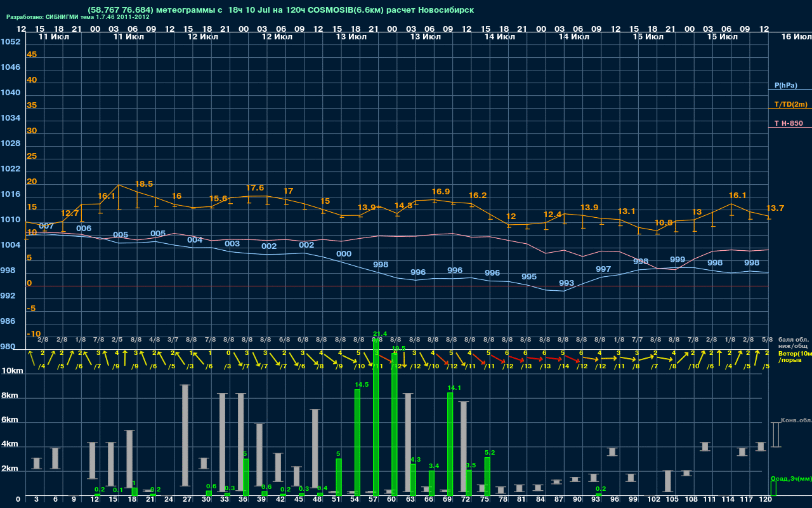Select the P(hPa) legend label
The width and height of the screenshot is (812, 508).
[x=786, y=85]
